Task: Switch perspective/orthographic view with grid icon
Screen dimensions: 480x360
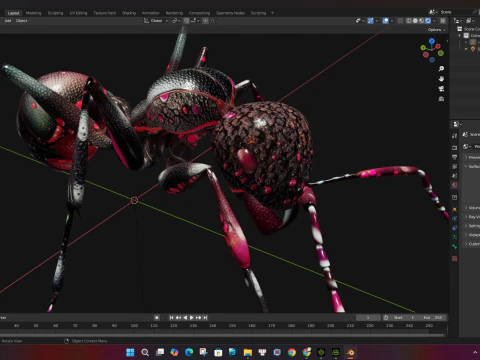Action: pos(441,99)
